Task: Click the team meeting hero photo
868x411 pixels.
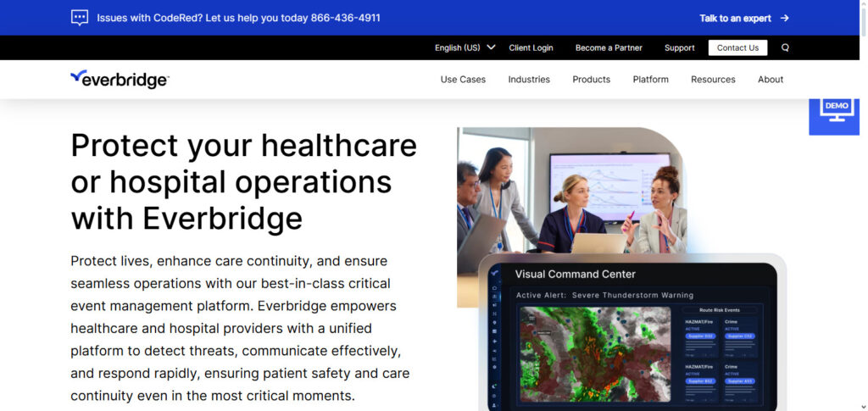Action: 572,191
